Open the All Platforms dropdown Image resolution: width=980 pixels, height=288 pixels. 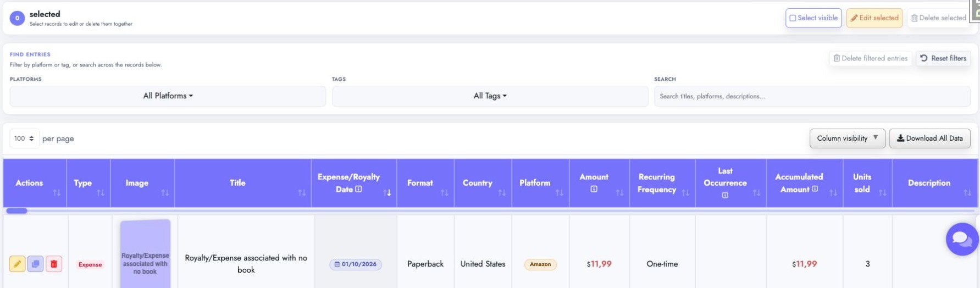168,96
